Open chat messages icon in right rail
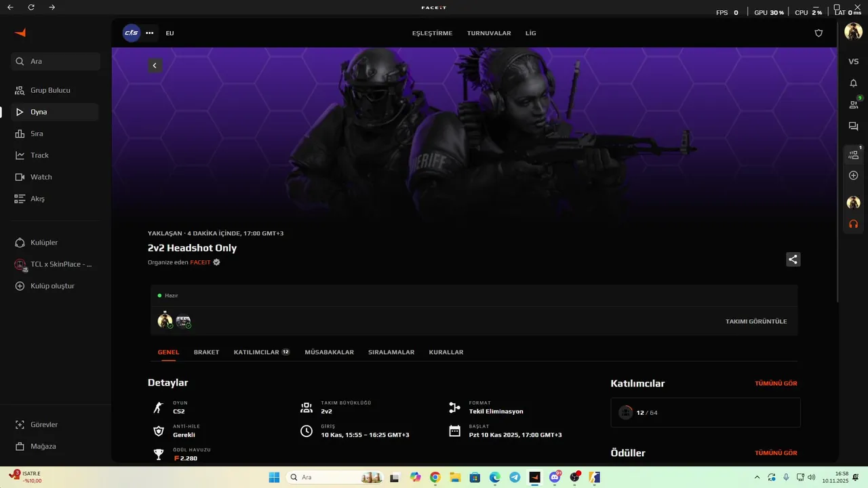The height and width of the screenshot is (488, 868). pyautogui.click(x=854, y=126)
